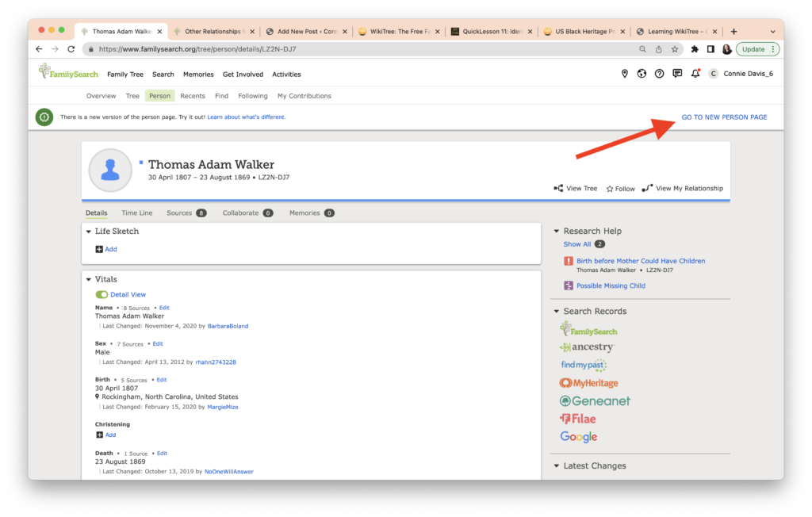Viewport: 812px width, 517px height.
Task: Open BarbaraBoland contributor link
Action: pos(228,327)
